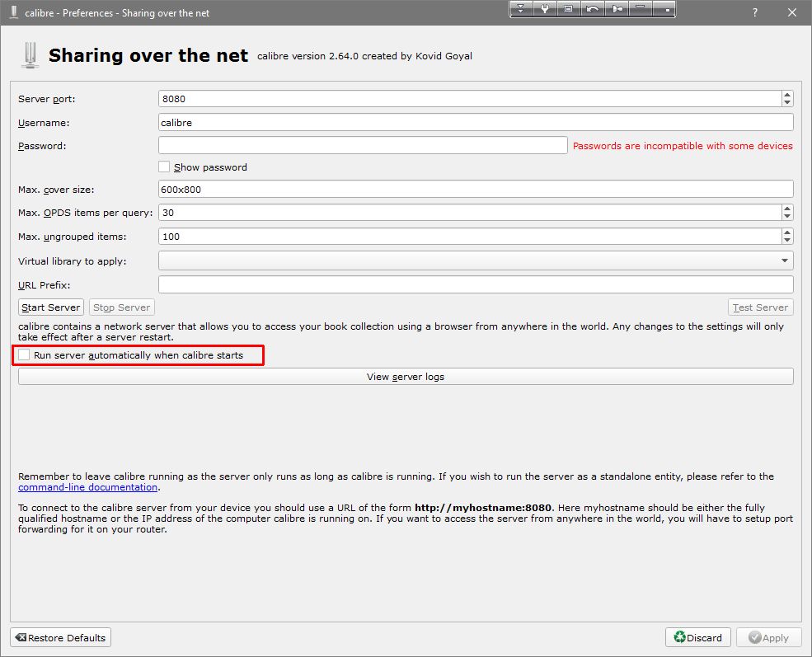Click the Apply button
Viewport: 812px width, 657px height.
pos(768,637)
